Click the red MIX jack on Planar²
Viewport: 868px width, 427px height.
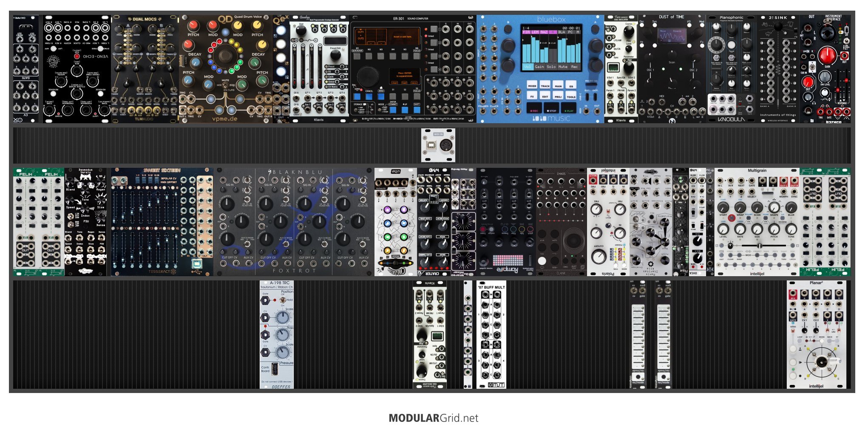pos(793,294)
